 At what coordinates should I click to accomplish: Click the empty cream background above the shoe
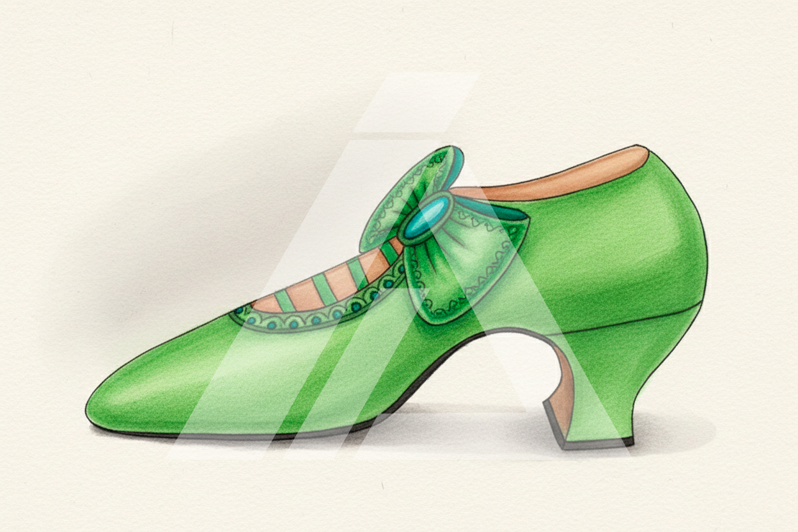[256, 64]
